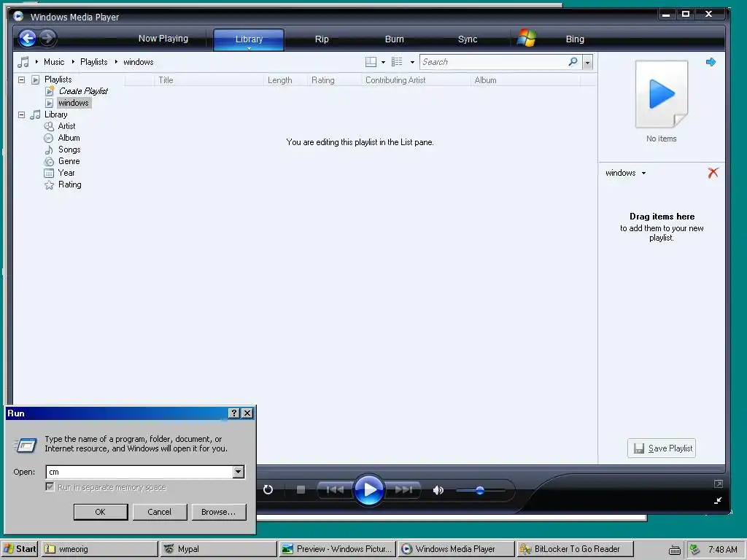The height and width of the screenshot is (560, 747).
Task: Open the Sync tab
Action: pyautogui.click(x=468, y=39)
